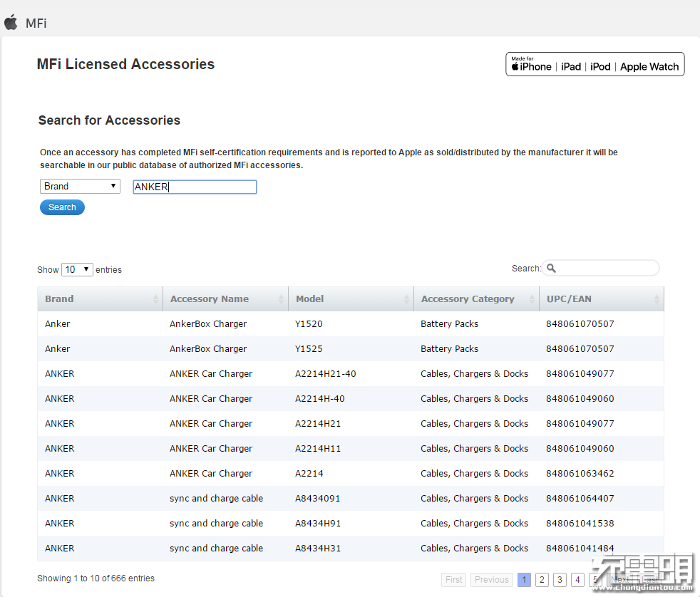Click the ANKER search text field
The height and width of the screenshot is (597, 700).
click(x=195, y=187)
